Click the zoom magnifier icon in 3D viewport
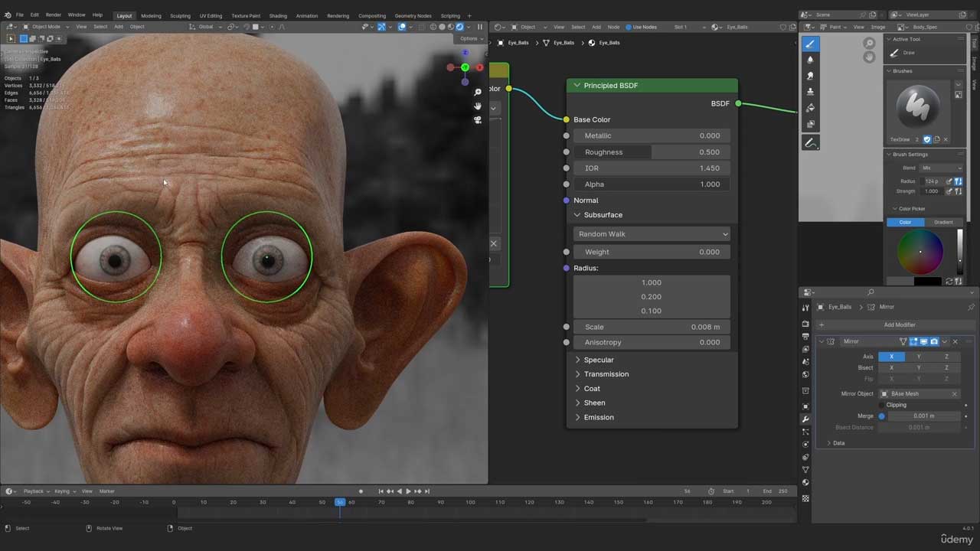The width and height of the screenshot is (980, 551). (478, 93)
